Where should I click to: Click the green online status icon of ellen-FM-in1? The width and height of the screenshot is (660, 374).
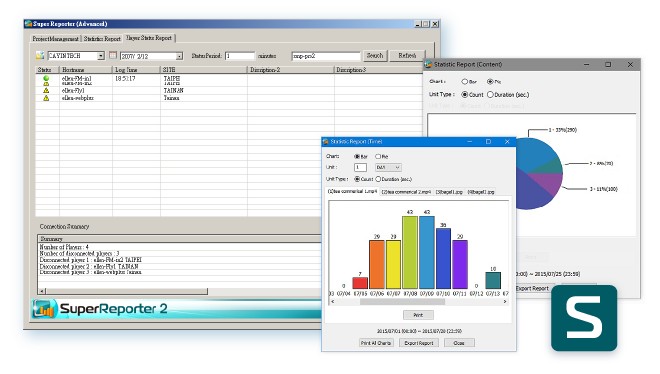46,78
